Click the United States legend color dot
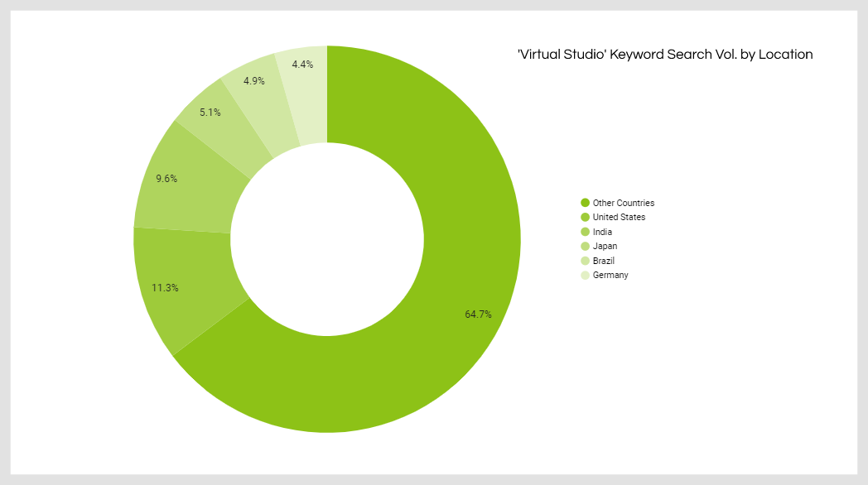Screen dimensions: 868x485 click(x=585, y=218)
